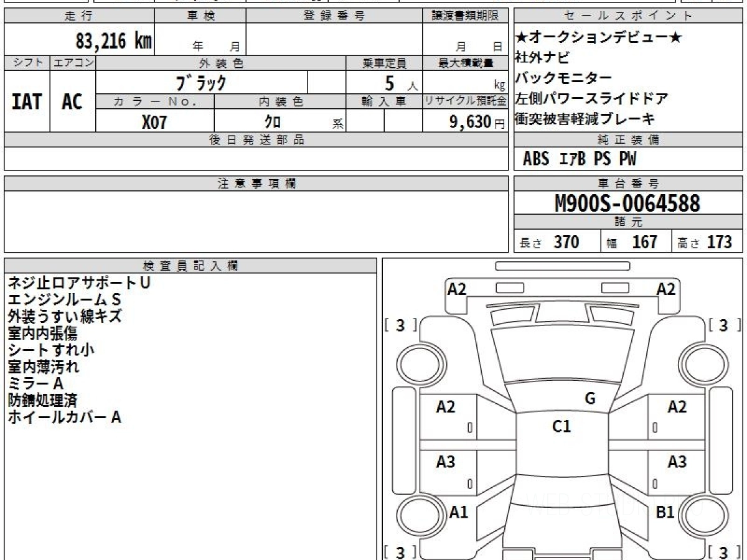Select the リサイクル預託金 header

click(466, 101)
